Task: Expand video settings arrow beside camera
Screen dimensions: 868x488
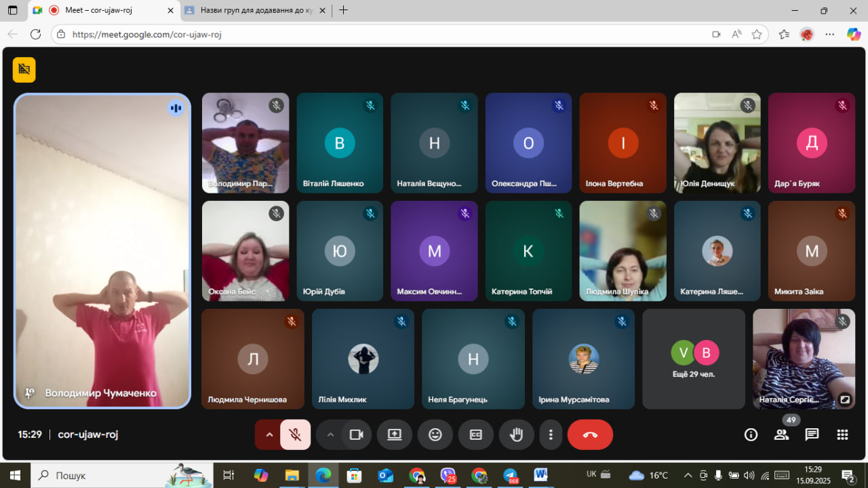Action: click(x=331, y=435)
